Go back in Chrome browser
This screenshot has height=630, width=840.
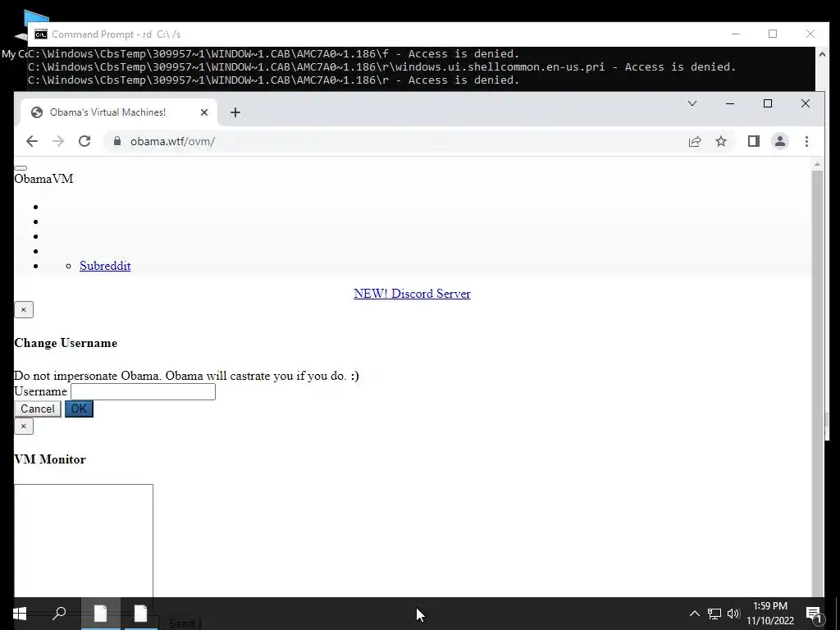point(32,141)
